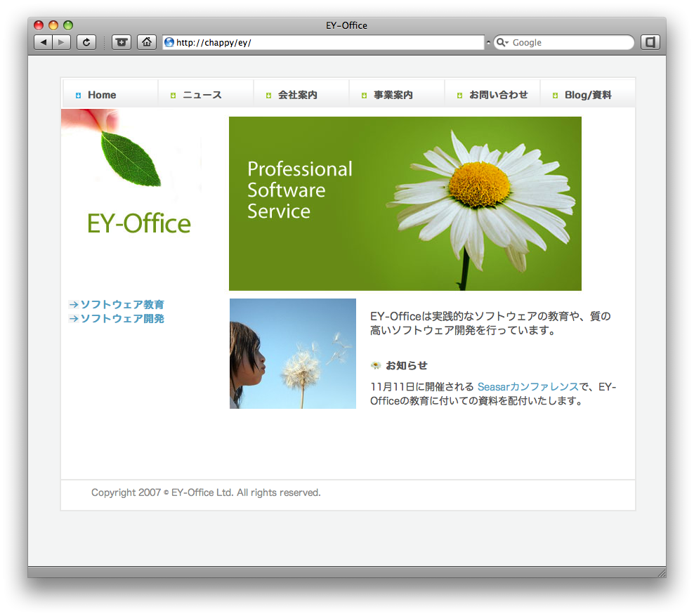The image size is (694, 616).
Task: Open the ニュース navigation tab
Action: coord(206,93)
